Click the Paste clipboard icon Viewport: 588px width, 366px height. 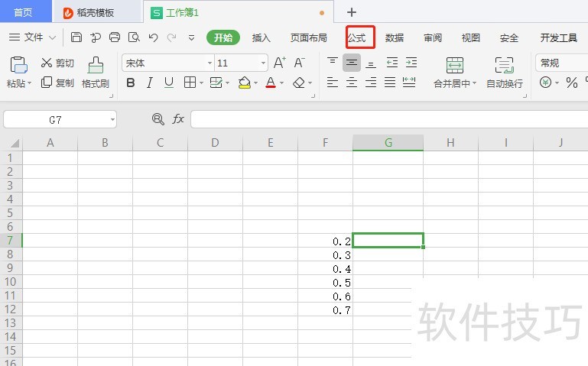click(18, 65)
